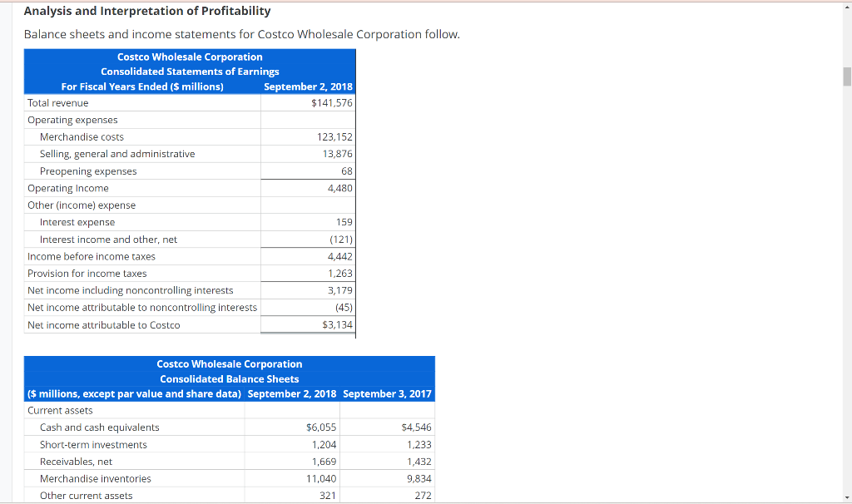
Task: Click the cash value '$6,055'
Action: pos(321,427)
